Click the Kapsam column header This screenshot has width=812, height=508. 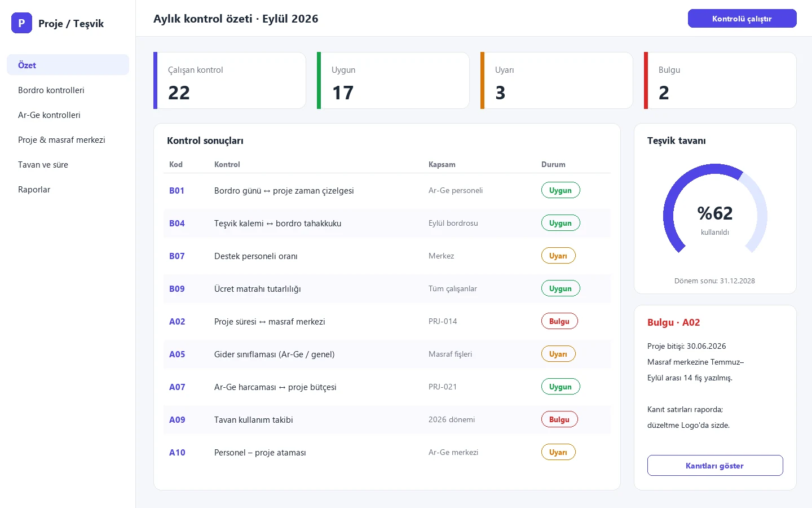pyautogui.click(x=442, y=164)
